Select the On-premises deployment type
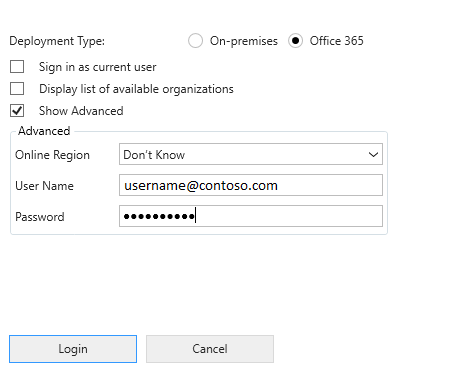This screenshot has width=461, height=374. (x=195, y=41)
